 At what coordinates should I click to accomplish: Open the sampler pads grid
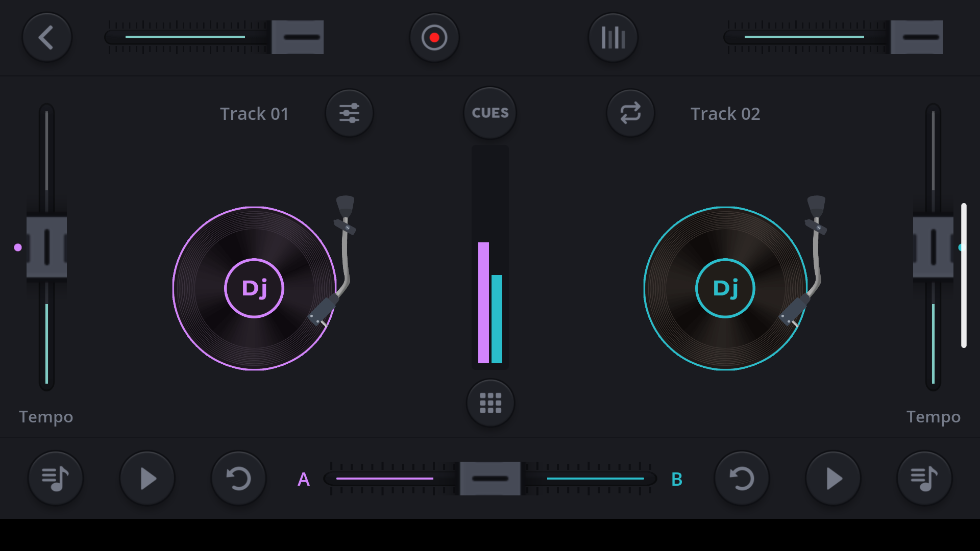[490, 403]
